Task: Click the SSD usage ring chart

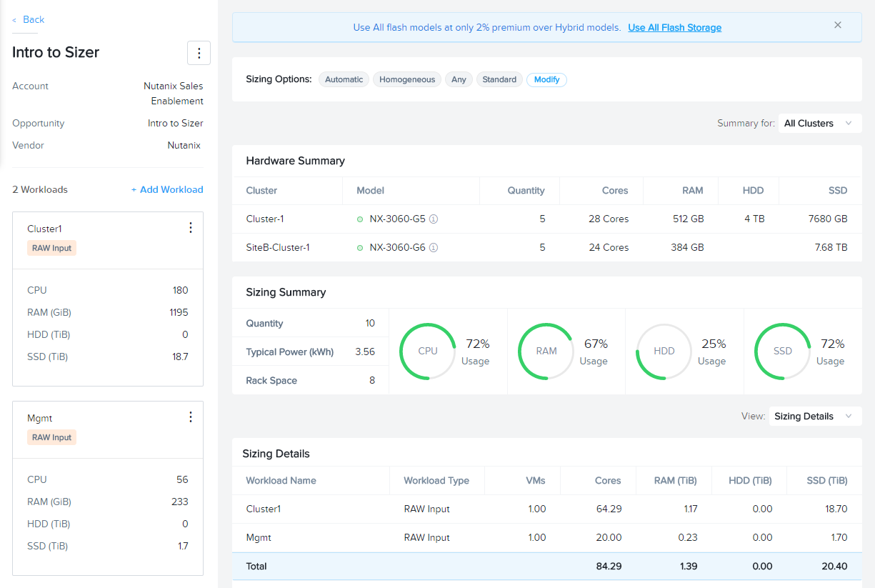Action: (783, 351)
